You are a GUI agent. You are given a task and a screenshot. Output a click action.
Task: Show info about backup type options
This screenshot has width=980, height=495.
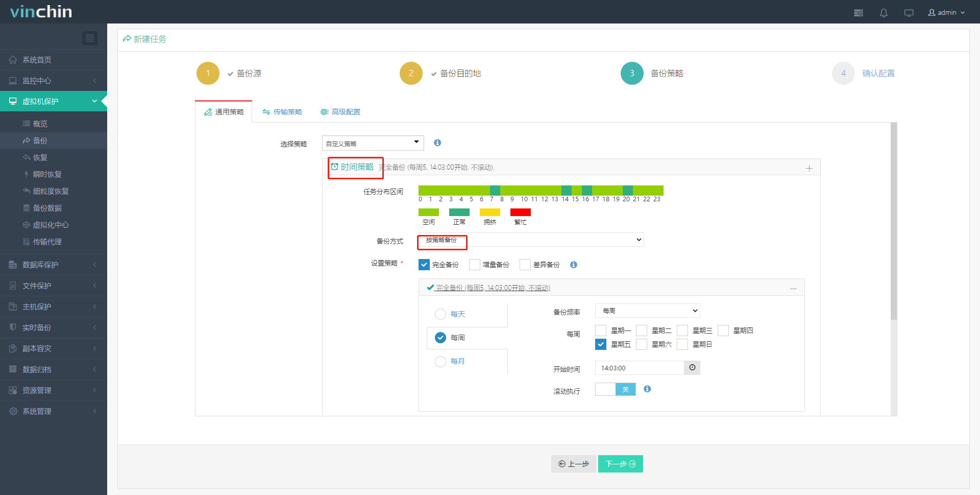574,265
